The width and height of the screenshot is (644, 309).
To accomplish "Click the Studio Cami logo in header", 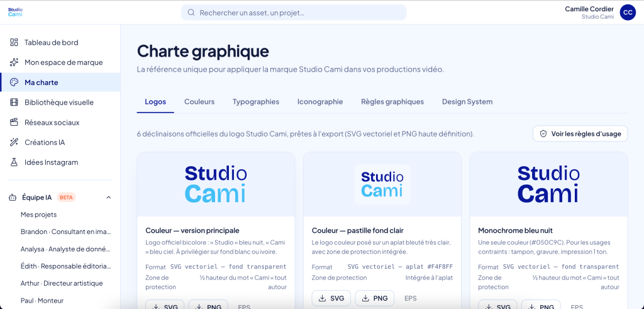I will 15,12.
